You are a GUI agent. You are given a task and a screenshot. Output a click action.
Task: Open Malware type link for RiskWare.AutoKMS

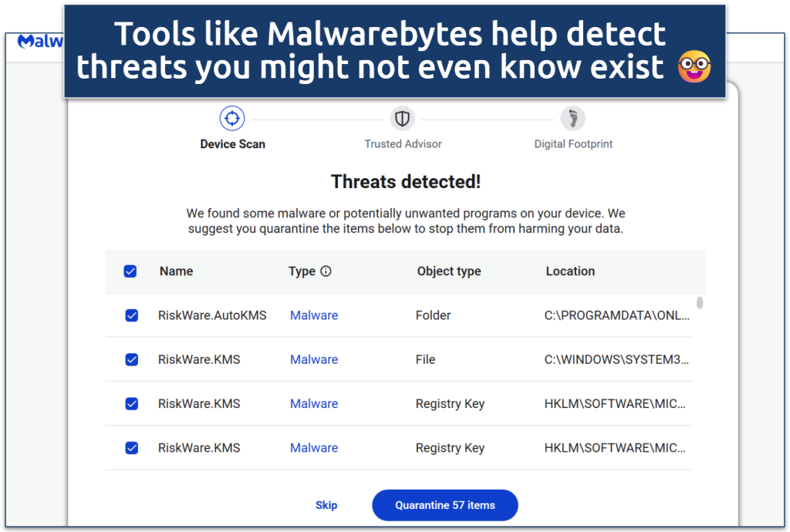[x=314, y=315]
